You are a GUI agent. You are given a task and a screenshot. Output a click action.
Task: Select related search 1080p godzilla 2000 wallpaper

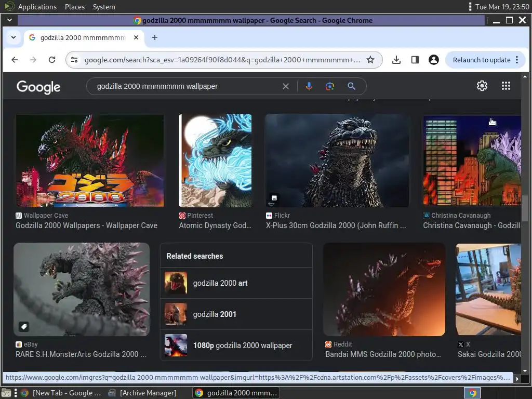pos(236,345)
